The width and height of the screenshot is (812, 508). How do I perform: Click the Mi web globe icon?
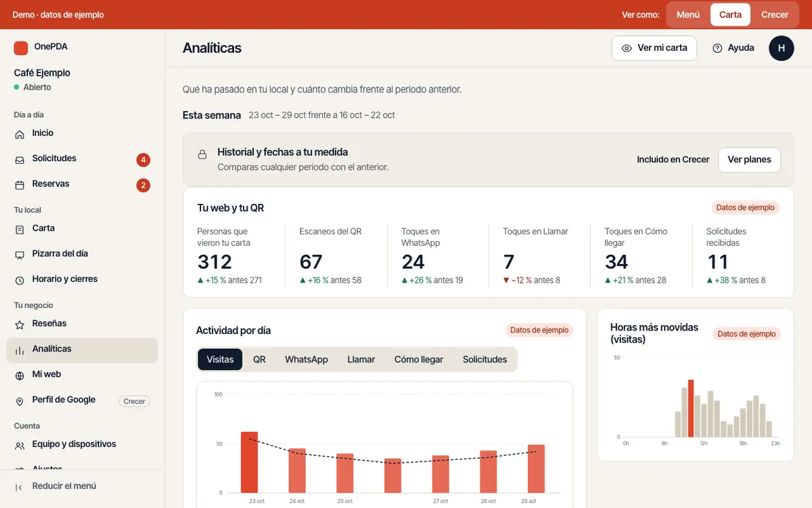coord(20,375)
